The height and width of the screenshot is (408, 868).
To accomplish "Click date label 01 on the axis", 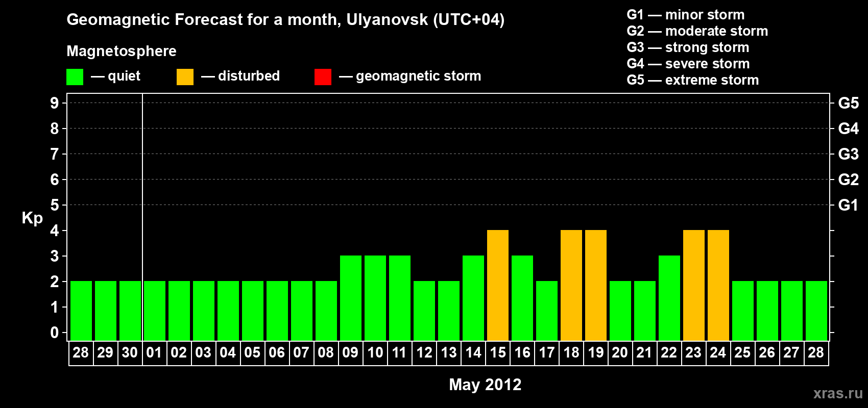I will (x=154, y=353).
